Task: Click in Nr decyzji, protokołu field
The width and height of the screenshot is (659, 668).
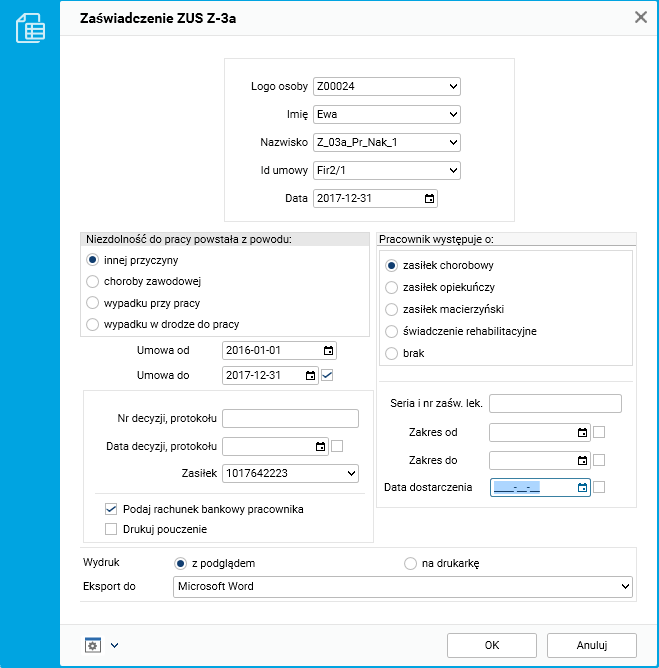Action: [x=291, y=419]
